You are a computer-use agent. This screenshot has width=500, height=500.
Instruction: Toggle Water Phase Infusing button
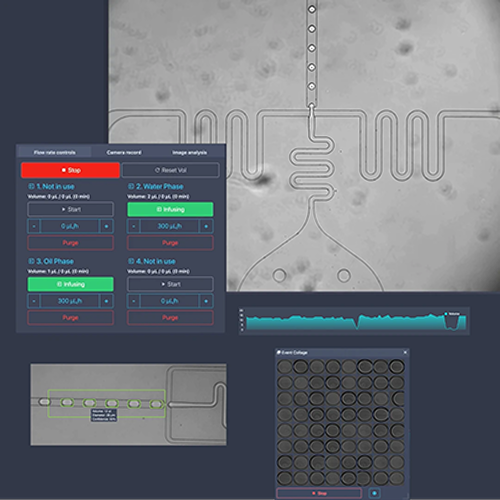tap(170, 209)
